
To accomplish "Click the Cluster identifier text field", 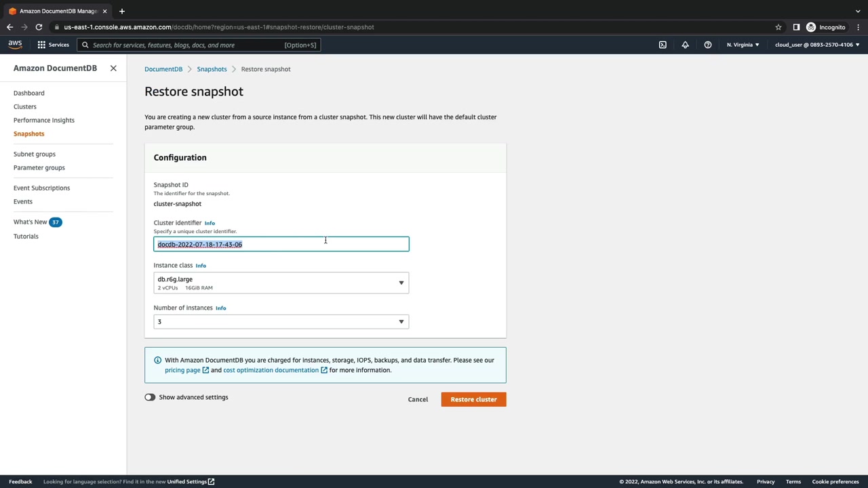I will (x=281, y=244).
